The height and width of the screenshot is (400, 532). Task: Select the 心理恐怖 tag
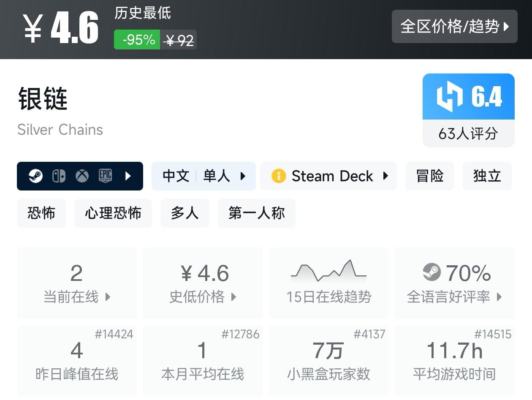pyautogui.click(x=113, y=213)
